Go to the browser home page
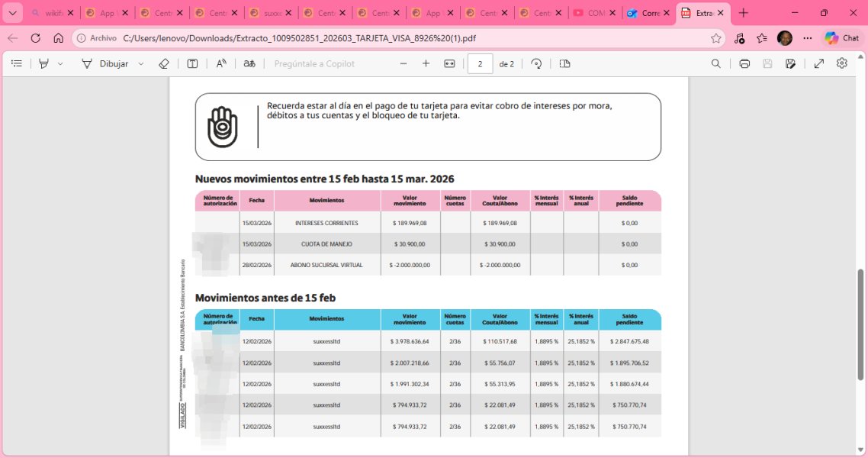 click(58, 38)
